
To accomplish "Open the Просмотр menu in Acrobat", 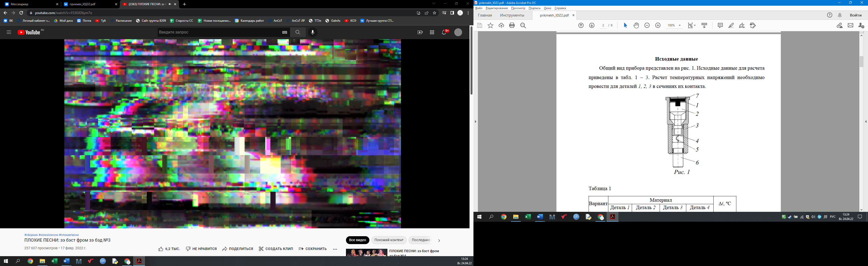I will (x=518, y=8).
